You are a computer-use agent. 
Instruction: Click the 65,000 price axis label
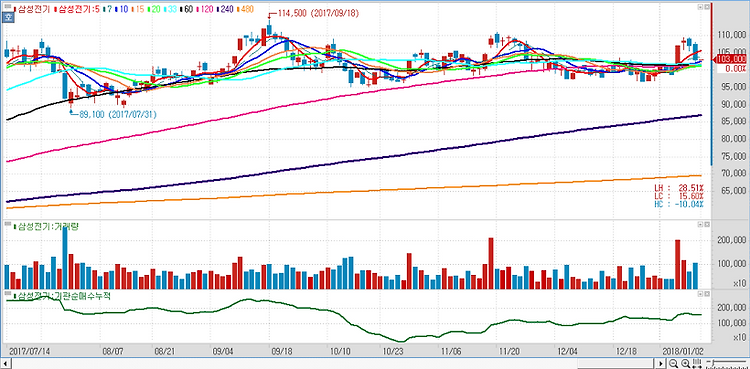(x=733, y=191)
